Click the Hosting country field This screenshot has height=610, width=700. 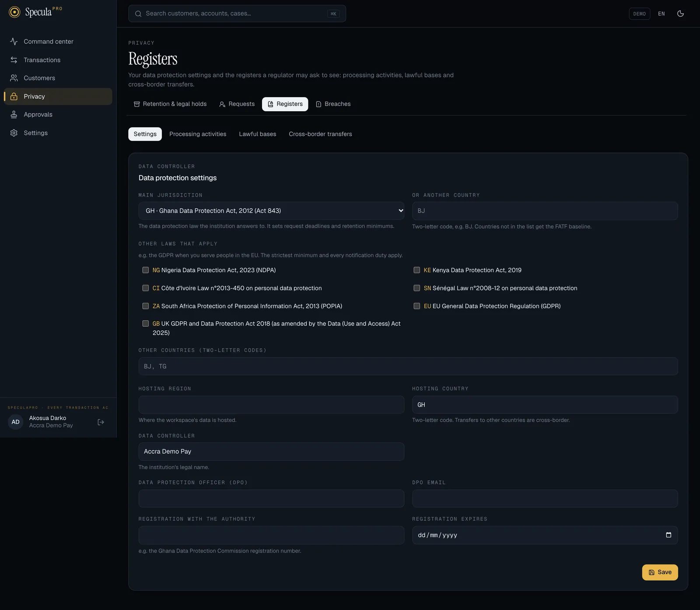(x=545, y=405)
